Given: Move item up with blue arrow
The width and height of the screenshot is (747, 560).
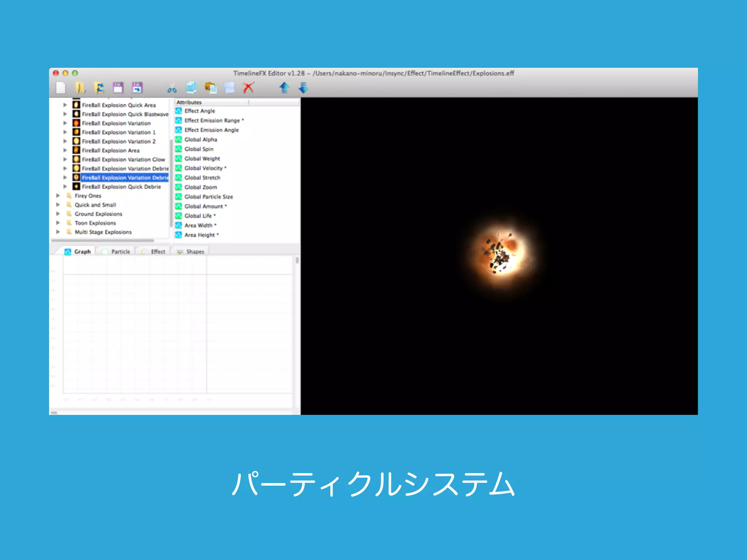Looking at the screenshot, I should click(284, 88).
